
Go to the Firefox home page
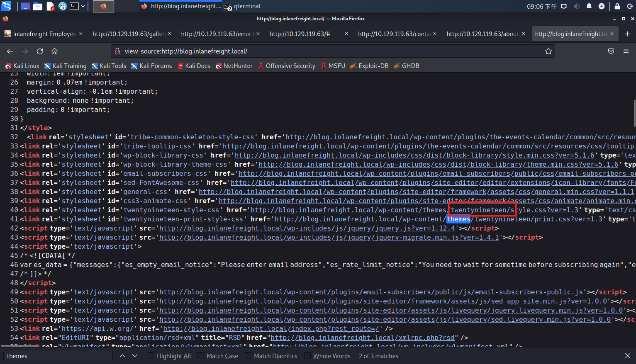tap(54, 51)
